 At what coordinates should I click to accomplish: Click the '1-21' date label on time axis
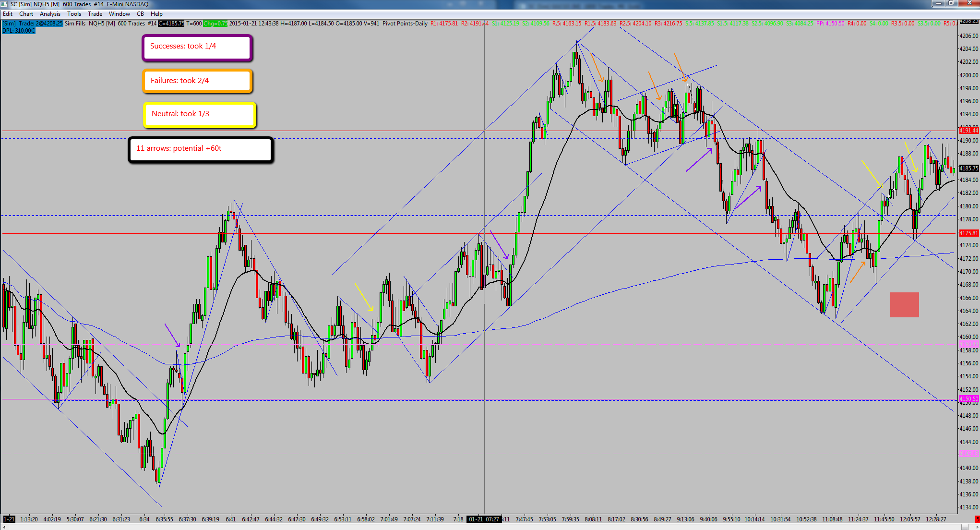(9, 519)
